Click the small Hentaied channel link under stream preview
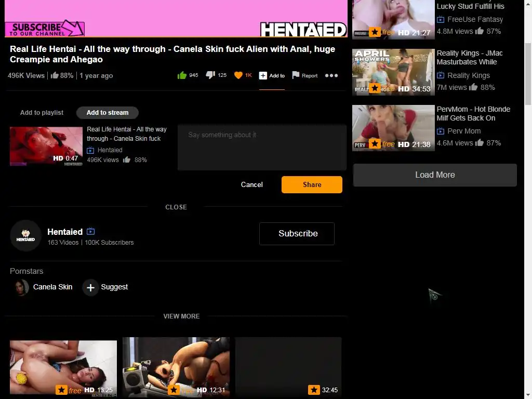Viewport: 532px width, 399px height. tap(110, 150)
